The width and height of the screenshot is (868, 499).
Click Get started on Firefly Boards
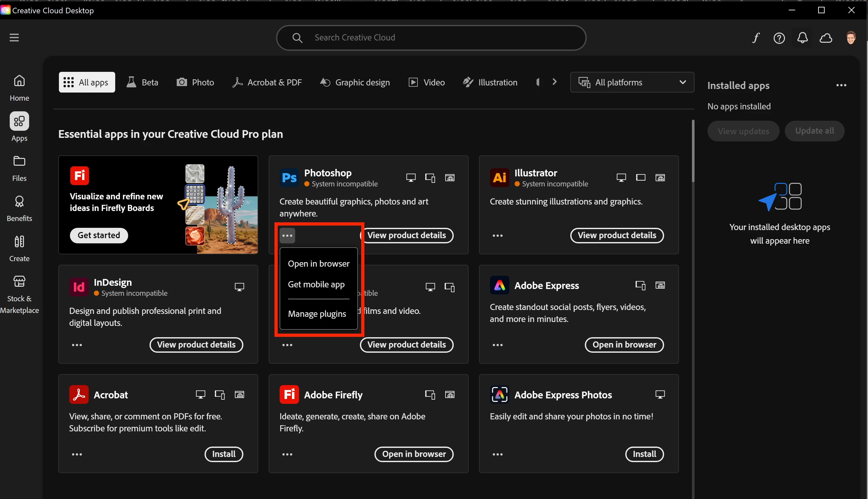pyautogui.click(x=99, y=236)
